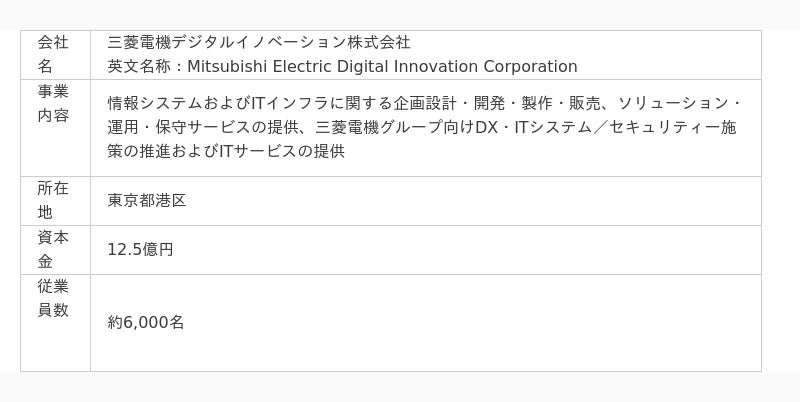Screen dimensions: 800x402
Task: Click the 12.5億円 capital value
Action: (x=140, y=249)
